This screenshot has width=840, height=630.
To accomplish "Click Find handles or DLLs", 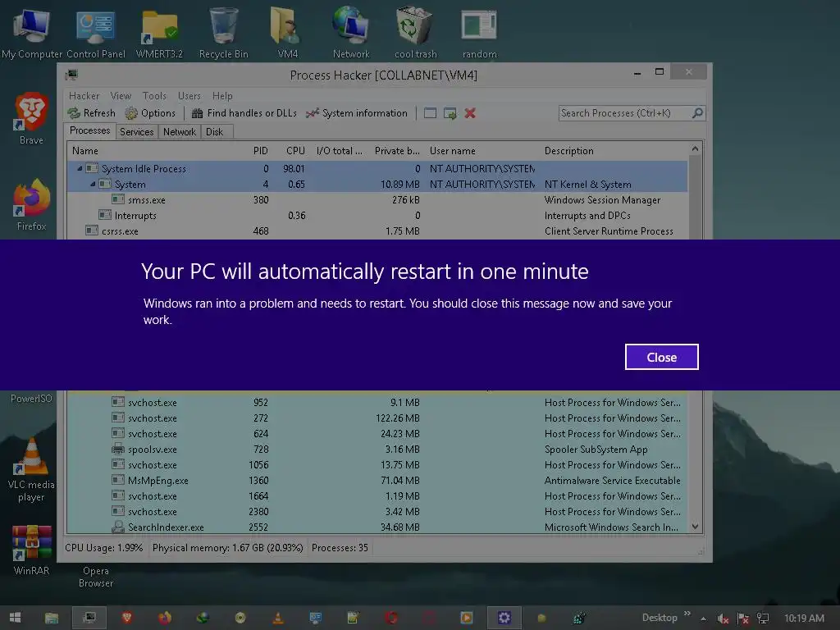I will tap(244, 113).
